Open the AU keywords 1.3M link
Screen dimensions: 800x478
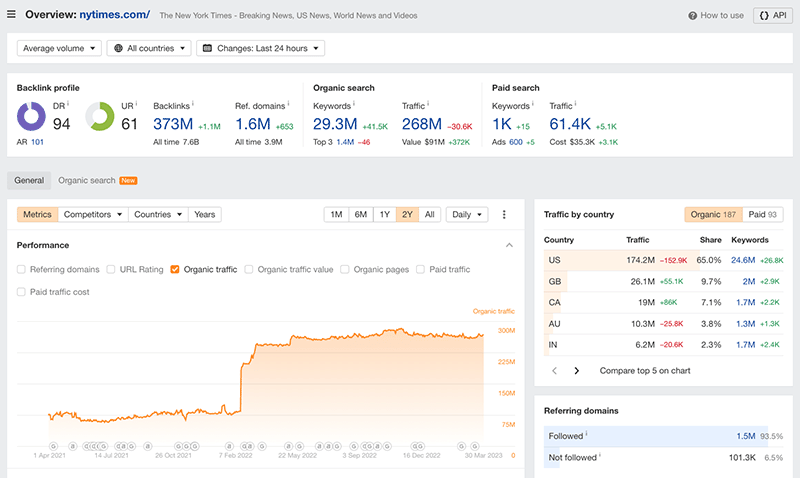pos(745,324)
